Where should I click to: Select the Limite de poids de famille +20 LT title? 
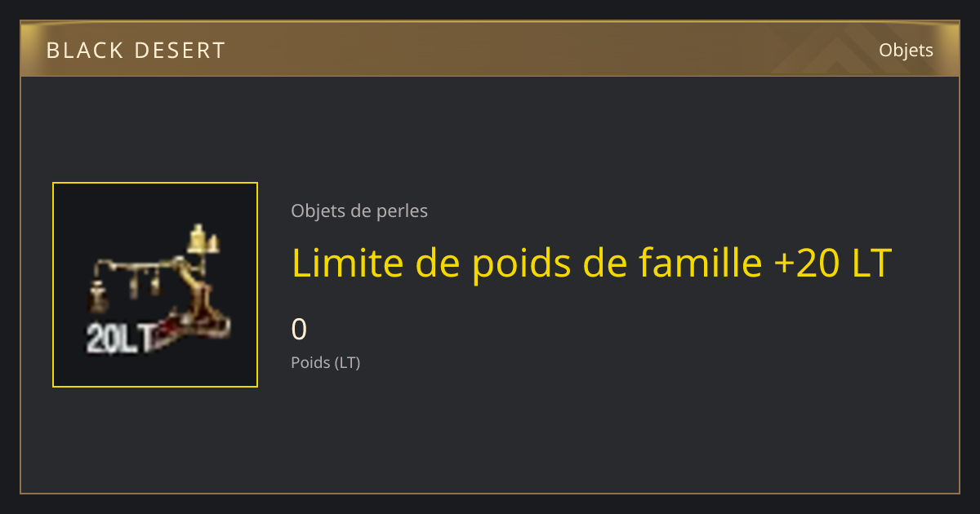591,264
